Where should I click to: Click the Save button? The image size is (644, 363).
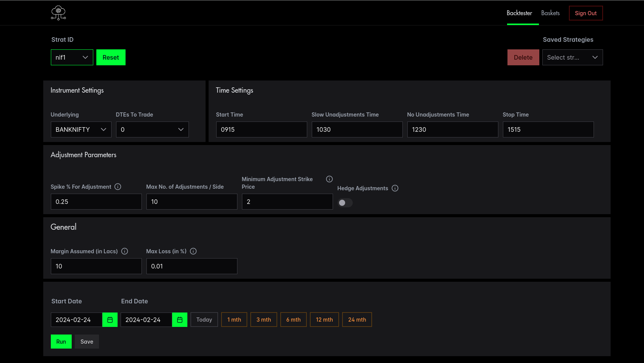87,342
